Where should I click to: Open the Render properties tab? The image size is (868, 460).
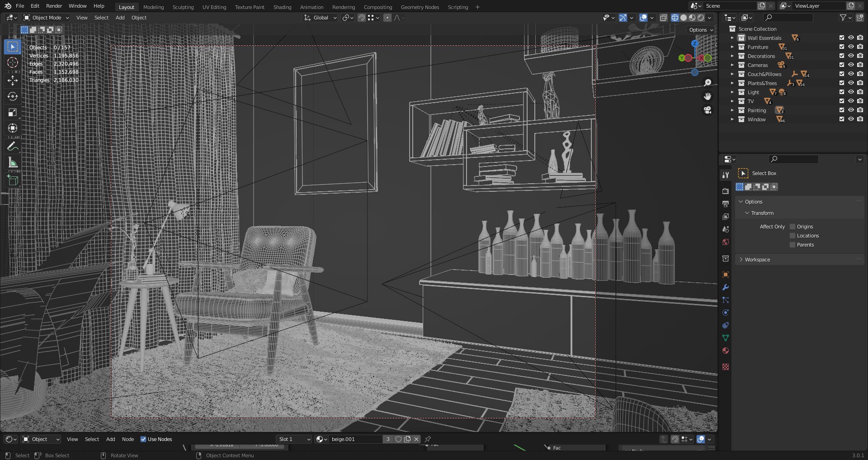[726, 191]
